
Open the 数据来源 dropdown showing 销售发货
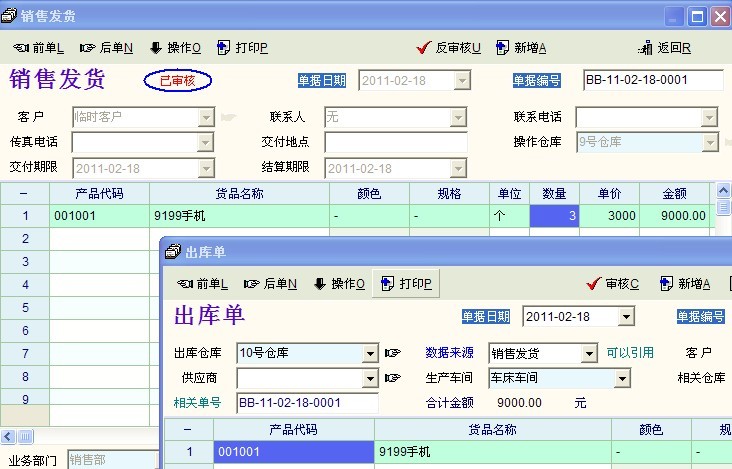588,353
